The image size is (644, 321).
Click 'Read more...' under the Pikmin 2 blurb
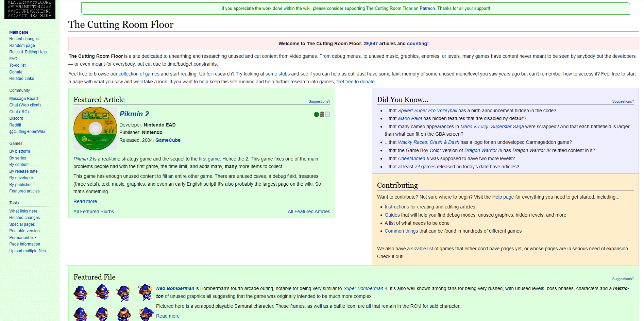(x=87, y=201)
